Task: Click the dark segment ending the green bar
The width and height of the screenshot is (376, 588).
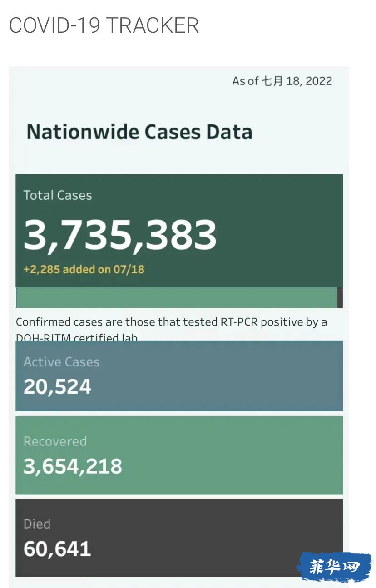Action: [340, 297]
